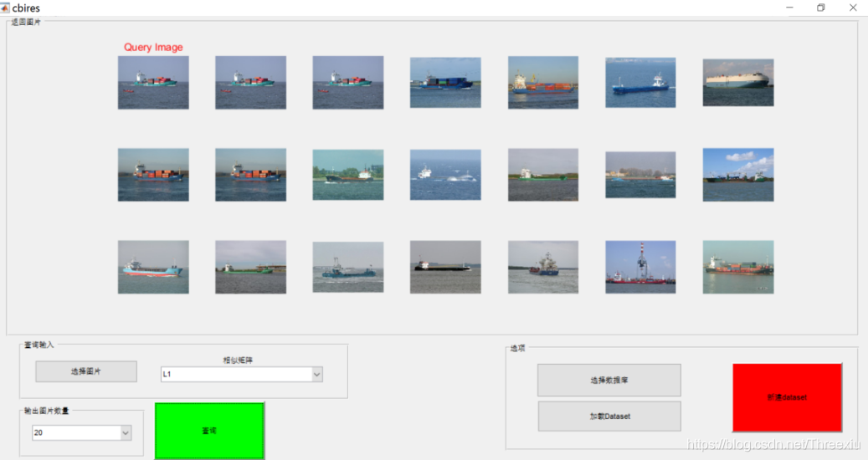The height and width of the screenshot is (460, 868).
Task: Click the 选择数据库 button
Action: (x=609, y=380)
